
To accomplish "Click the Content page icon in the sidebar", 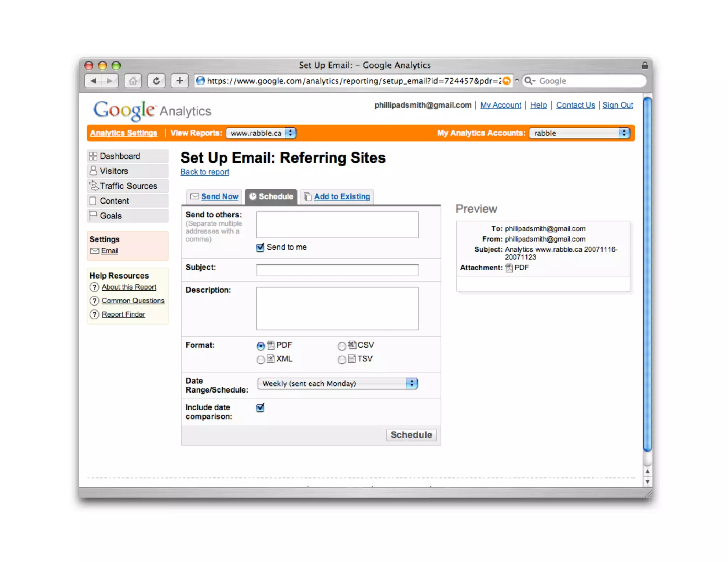I will click(93, 201).
